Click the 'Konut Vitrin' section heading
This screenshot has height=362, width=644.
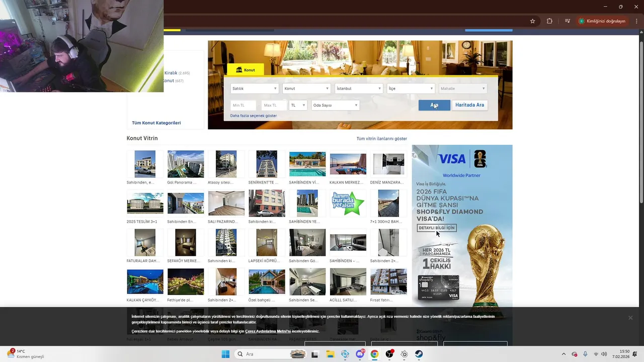pyautogui.click(x=142, y=138)
